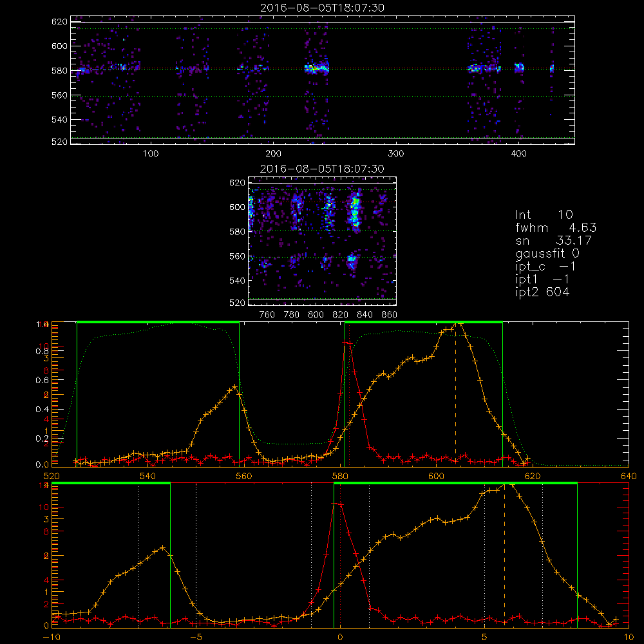Click the '780' x-axis label of middle image
Screen dimensions: 644x644
click(x=292, y=315)
